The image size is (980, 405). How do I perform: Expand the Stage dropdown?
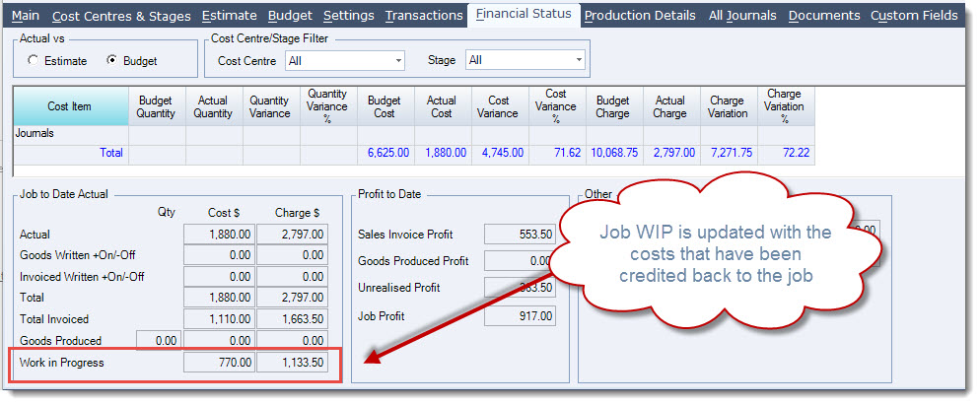click(579, 61)
